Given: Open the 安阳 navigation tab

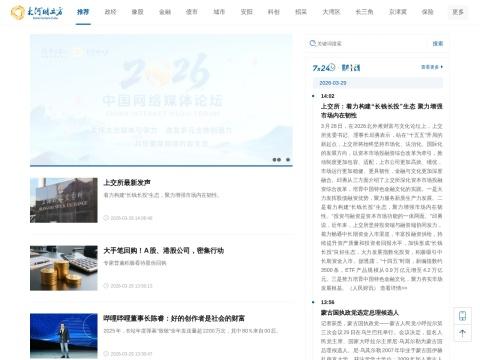Looking at the screenshot, I should tap(246, 12).
